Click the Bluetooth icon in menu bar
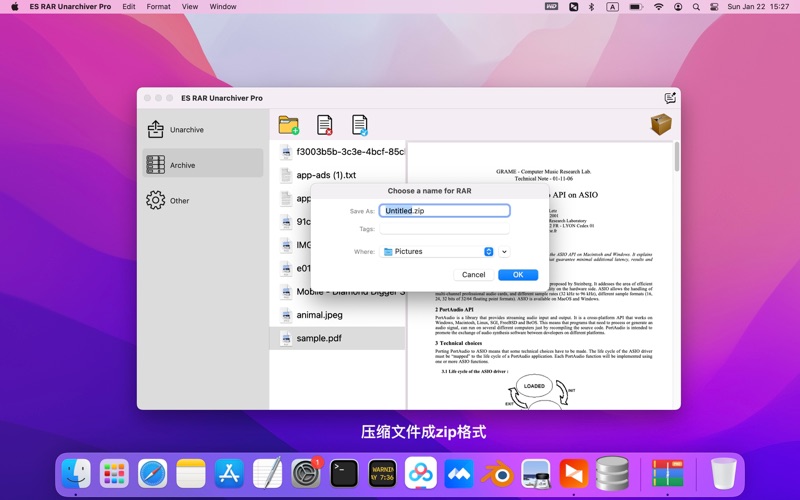The width and height of the screenshot is (800, 500). [592, 7]
